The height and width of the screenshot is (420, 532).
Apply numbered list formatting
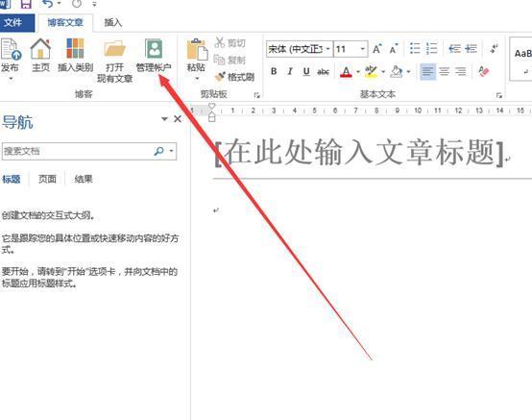431,49
